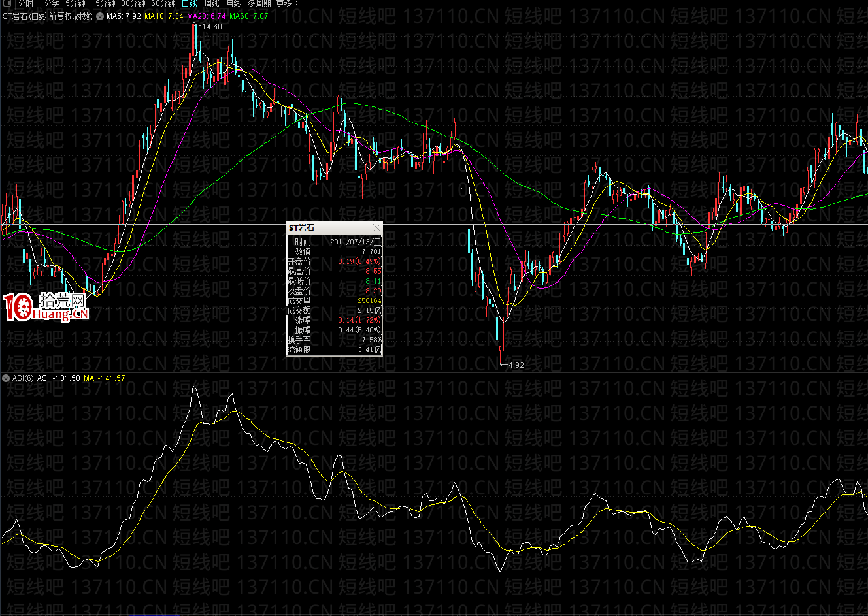Click the green MA60 indicator label
The height and width of the screenshot is (616, 868).
(248, 16)
